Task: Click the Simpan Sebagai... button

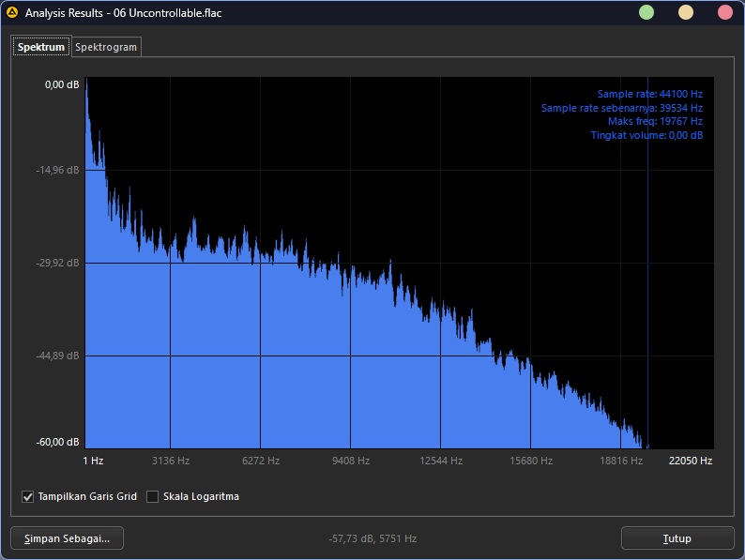Action: [x=67, y=538]
